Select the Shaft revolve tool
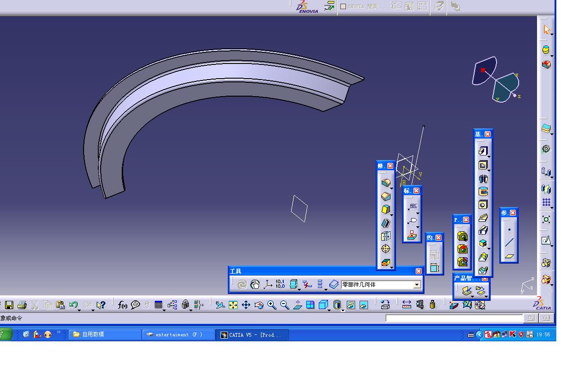Viewport: 588px width, 368px height. coord(483,179)
